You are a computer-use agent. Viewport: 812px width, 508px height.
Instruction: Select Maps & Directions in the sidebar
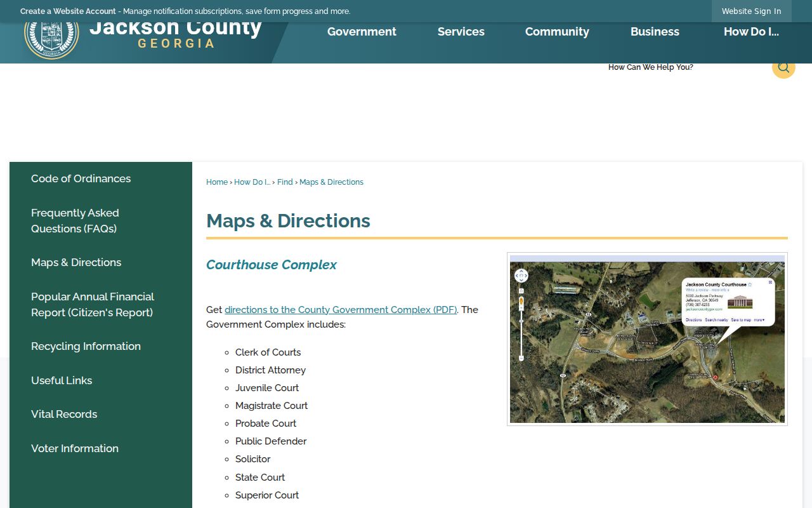(76, 263)
